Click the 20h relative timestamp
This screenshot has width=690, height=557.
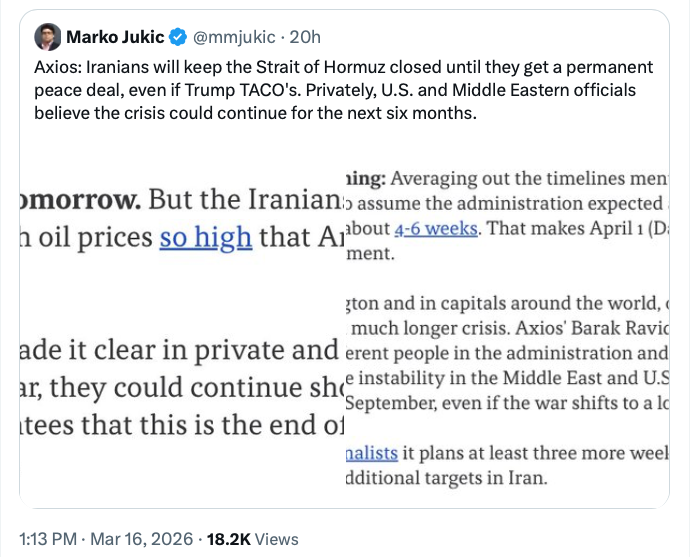click(x=304, y=38)
